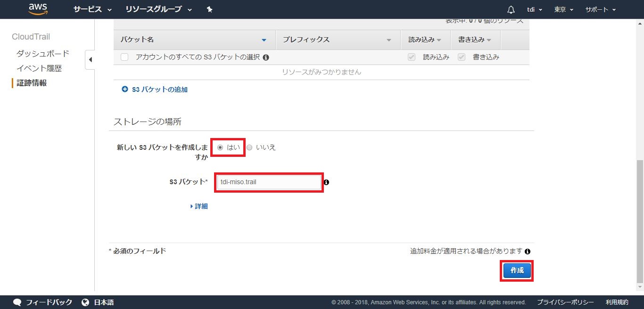Open イベント履歴 in the sidebar
The image size is (644, 309).
coord(39,68)
